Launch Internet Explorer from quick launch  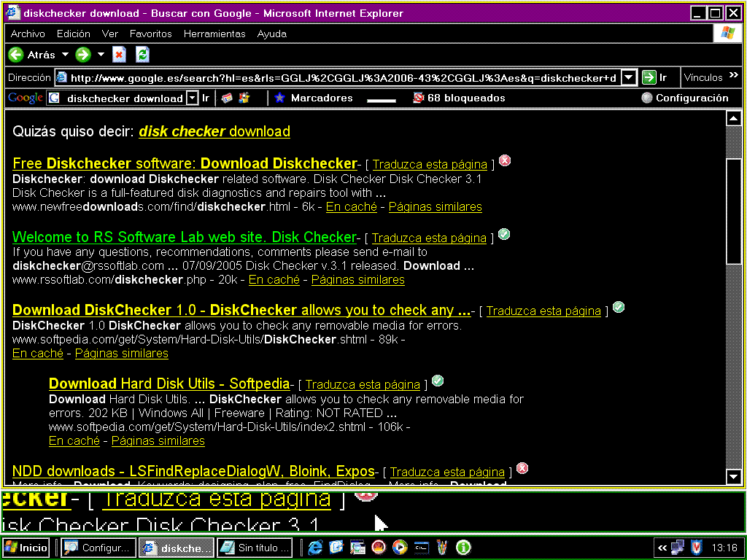point(315,548)
